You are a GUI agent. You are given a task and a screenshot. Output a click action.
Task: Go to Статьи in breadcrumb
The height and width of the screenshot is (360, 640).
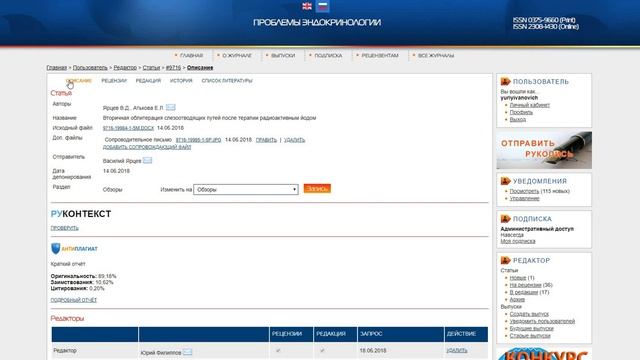[151, 68]
